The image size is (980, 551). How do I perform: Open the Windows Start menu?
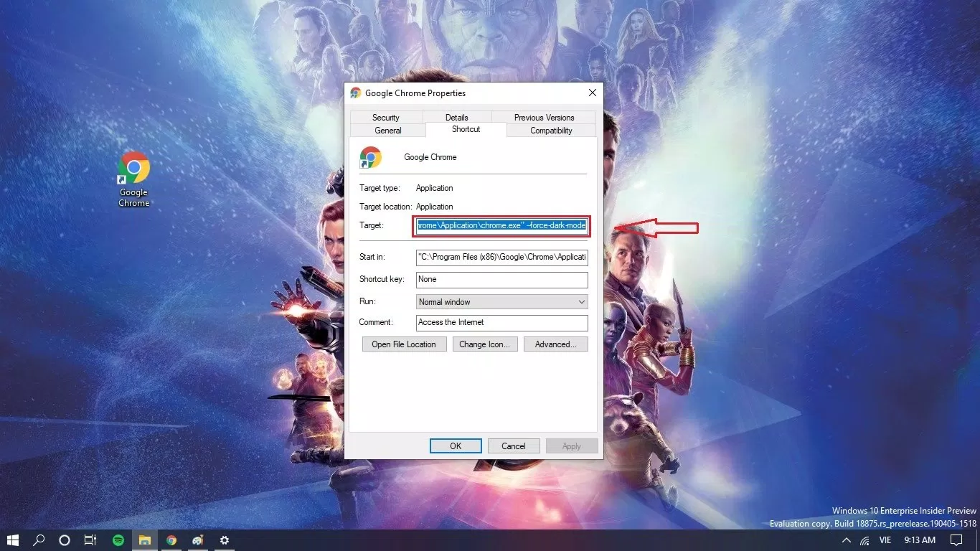13,540
